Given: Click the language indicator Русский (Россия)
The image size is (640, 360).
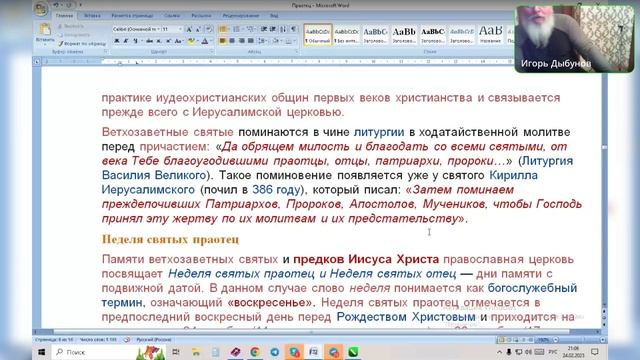Looking at the screenshot, I should [154, 340].
